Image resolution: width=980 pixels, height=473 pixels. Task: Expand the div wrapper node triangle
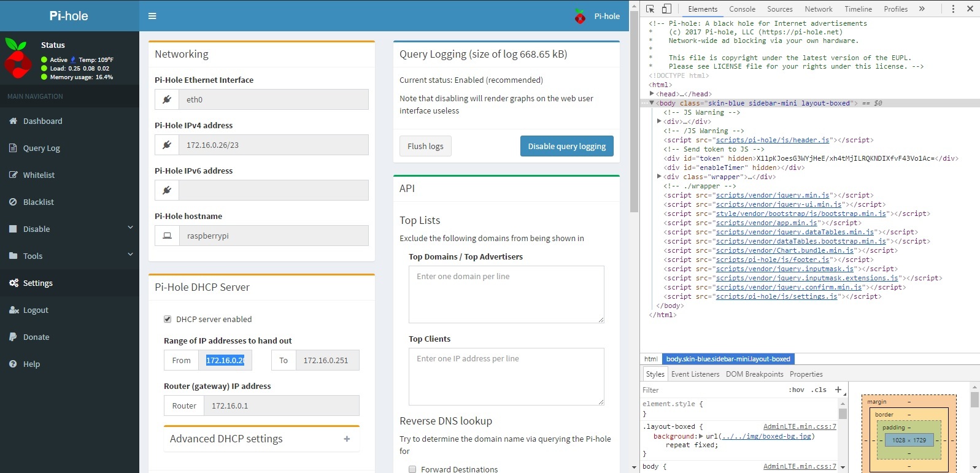pos(659,177)
